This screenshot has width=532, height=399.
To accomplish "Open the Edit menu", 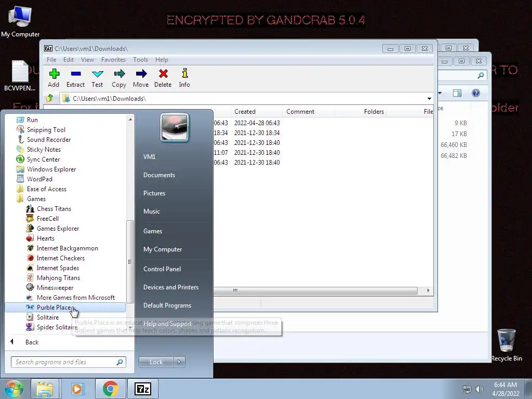I will point(69,60).
